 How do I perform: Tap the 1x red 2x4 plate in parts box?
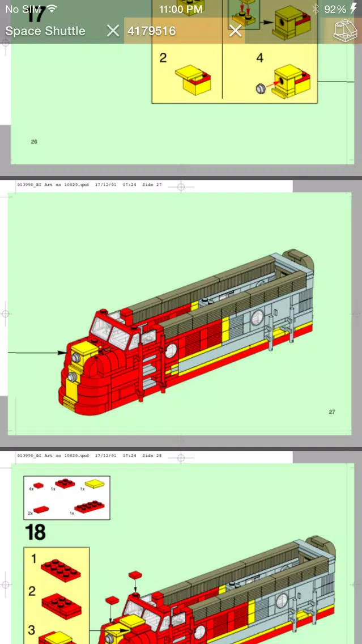click(x=90, y=506)
